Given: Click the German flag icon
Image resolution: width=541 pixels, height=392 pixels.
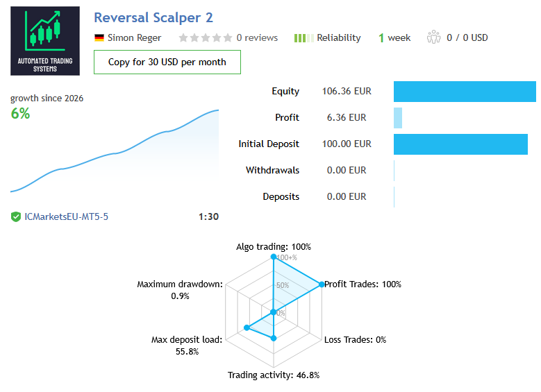Looking at the screenshot, I should (x=99, y=38).
